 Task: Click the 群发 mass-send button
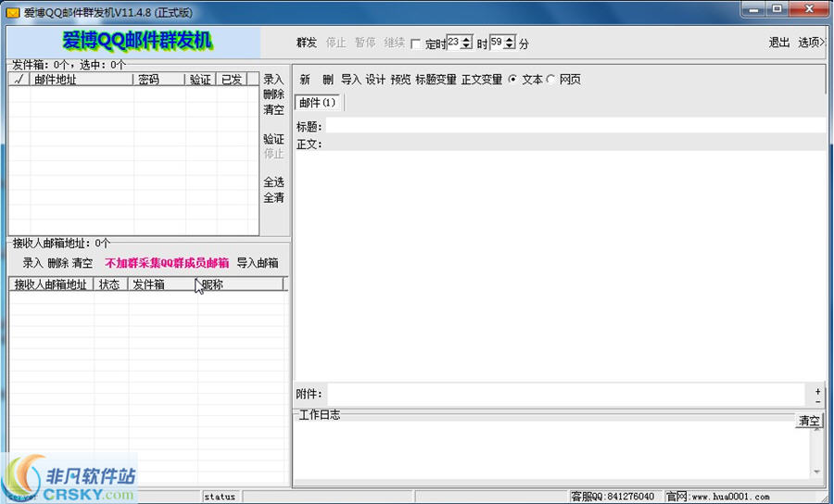[307, 43]
